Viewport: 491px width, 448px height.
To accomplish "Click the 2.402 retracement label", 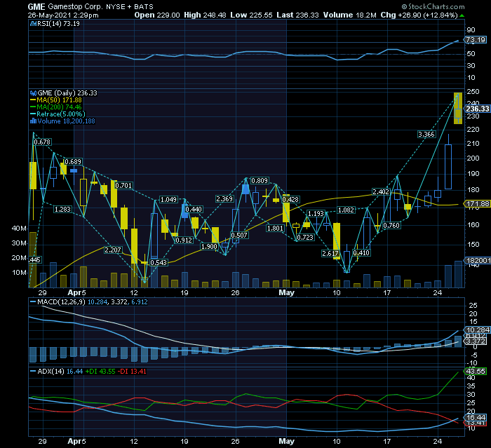I will pyautogui.click(x=381, y=191).
